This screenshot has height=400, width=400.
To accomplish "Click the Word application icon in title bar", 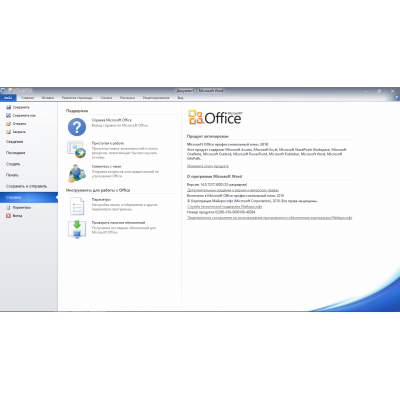I will pyautogui.click(x=3, y=90).
